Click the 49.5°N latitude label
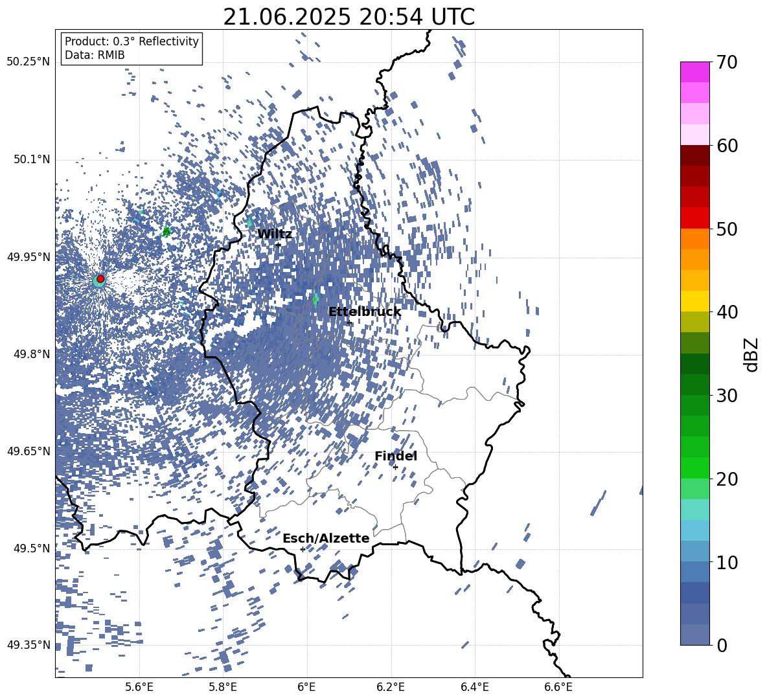This screenshot has height=700, width=767. pyautogui.click(x=32, y=548)
